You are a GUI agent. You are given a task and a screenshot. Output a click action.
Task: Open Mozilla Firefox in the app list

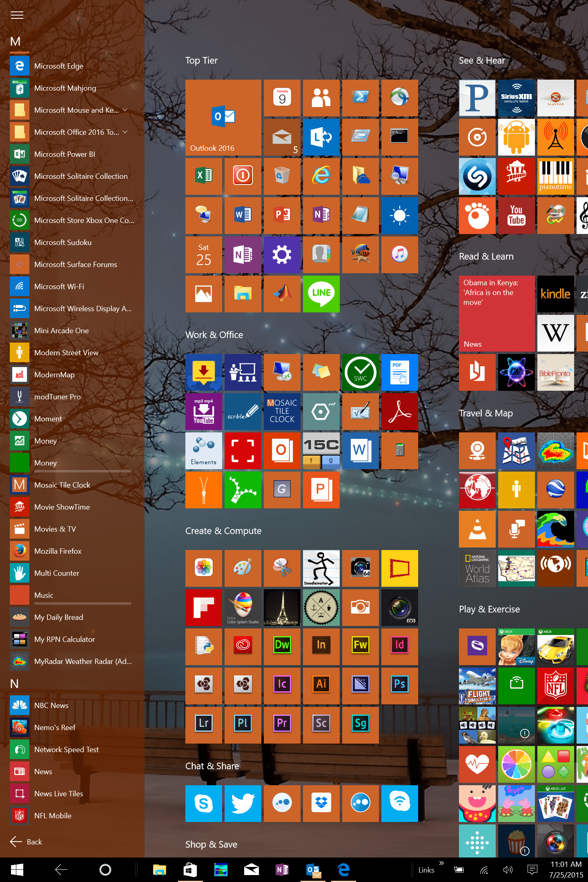coord(72,551)
